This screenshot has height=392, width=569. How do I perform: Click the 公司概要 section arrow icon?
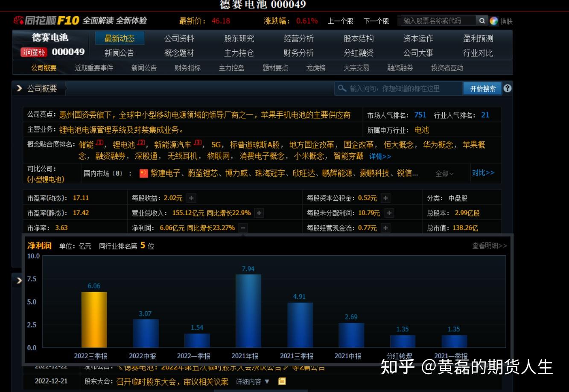pyautogui.click(x=19, y=88)
